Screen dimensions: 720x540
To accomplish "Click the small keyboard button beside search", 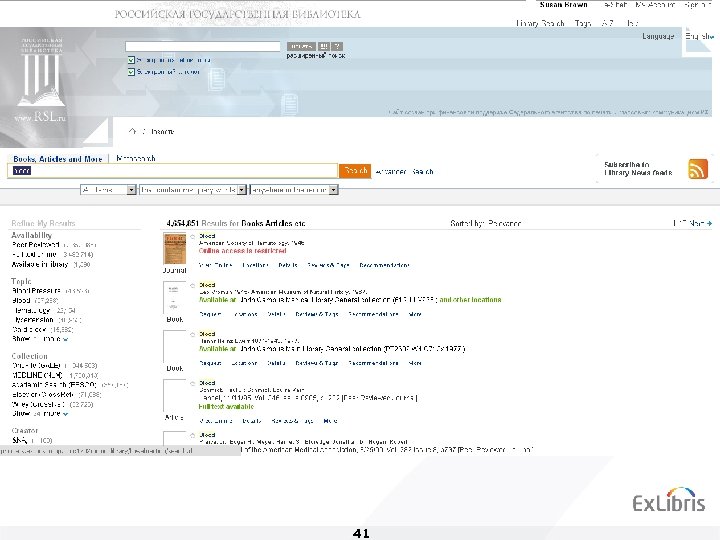I will coord(324,46).
